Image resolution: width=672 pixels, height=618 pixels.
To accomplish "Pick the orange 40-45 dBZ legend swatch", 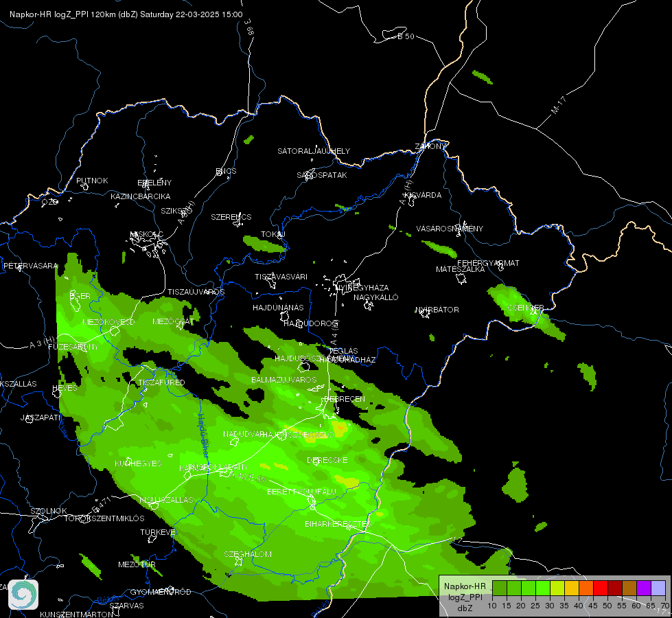I will [x=586, y=588].
